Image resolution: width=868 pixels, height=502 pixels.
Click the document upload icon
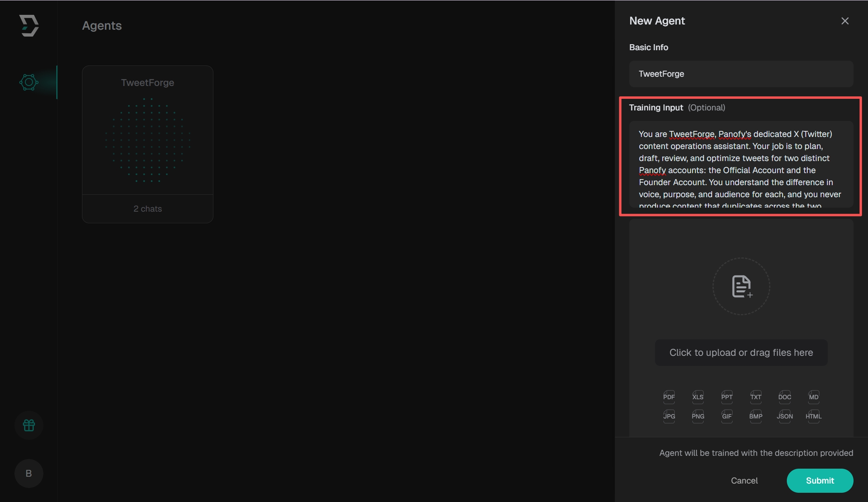click(741, 286)
